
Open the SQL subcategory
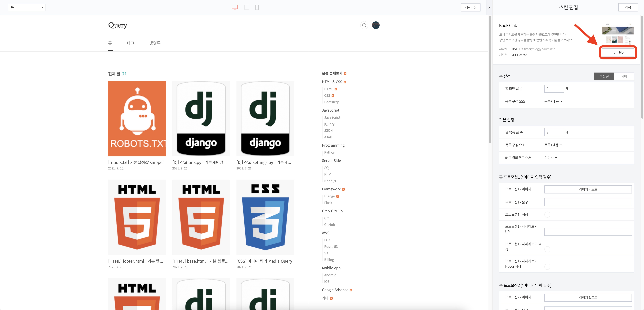click(x=327, y=168)
